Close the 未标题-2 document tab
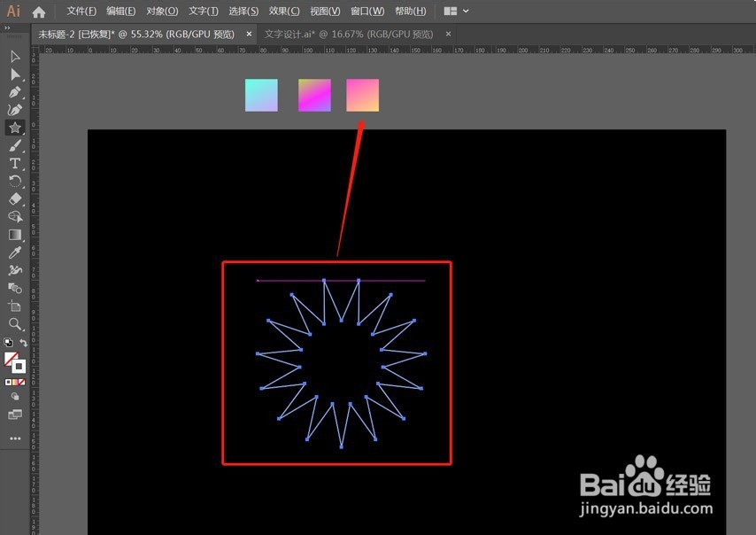 [x=249, y=34]
